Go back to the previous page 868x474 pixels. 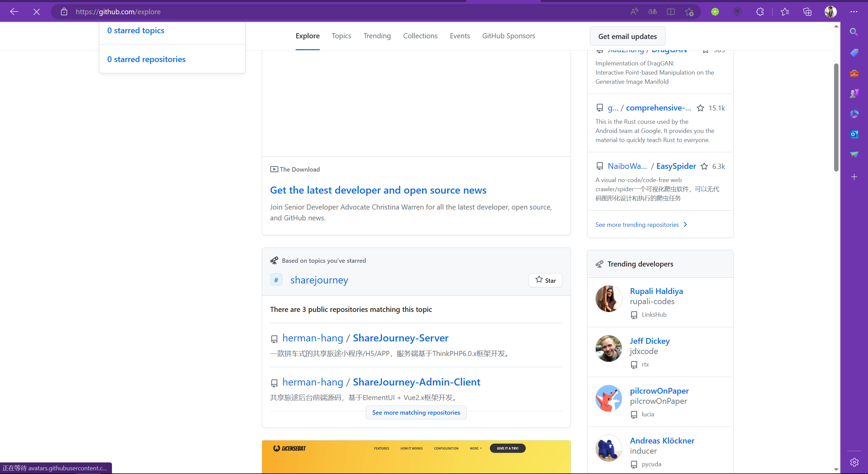pyautogui.click(x=14, y=12)
